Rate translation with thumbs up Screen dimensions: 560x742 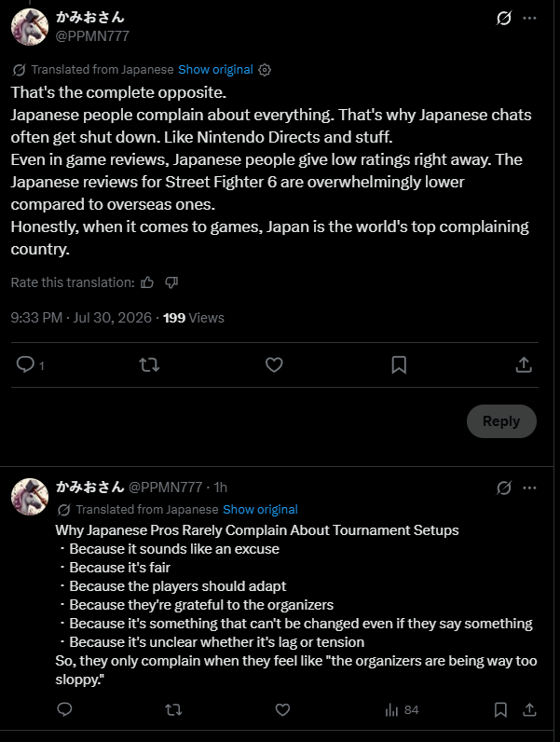tap(147, 282)
